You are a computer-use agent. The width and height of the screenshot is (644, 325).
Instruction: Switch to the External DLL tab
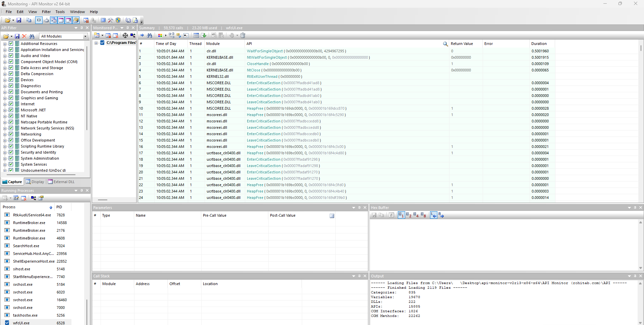pos(61,182)
